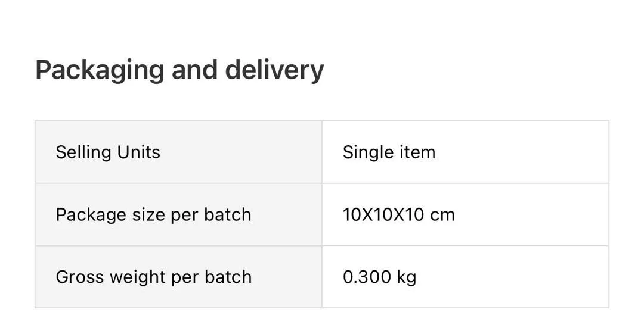Select the Package size per batch label
Viewport: 644px width, 312px height.
(x=153, y=215)
